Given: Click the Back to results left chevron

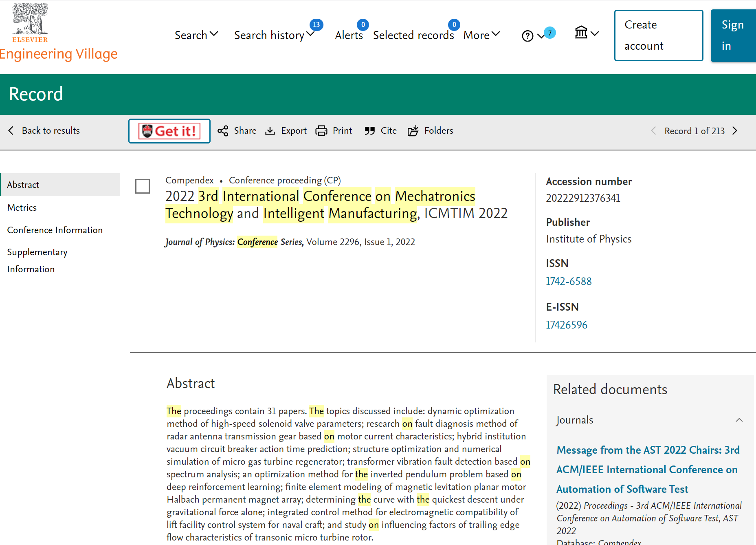Looking at the screenshot, I should pos(11,130).
